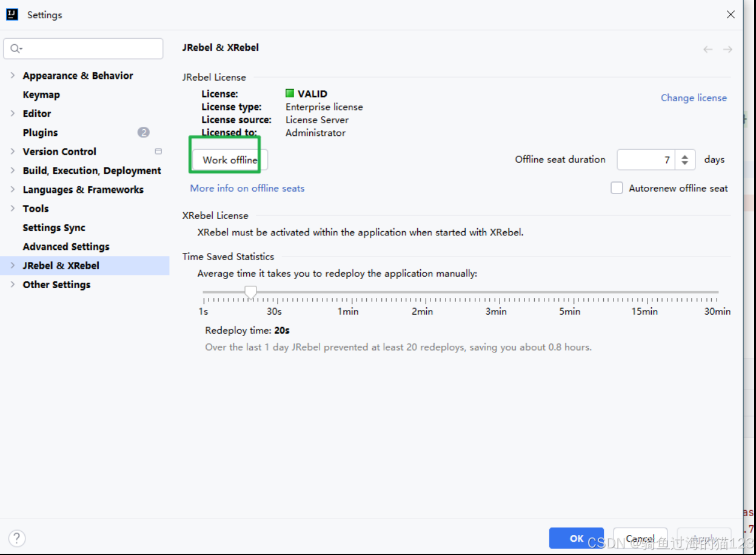Image resolution: width=756 pixels, height=555 pixels.
Task: Open the Keymap settings page
Action: tap(41, 95)
